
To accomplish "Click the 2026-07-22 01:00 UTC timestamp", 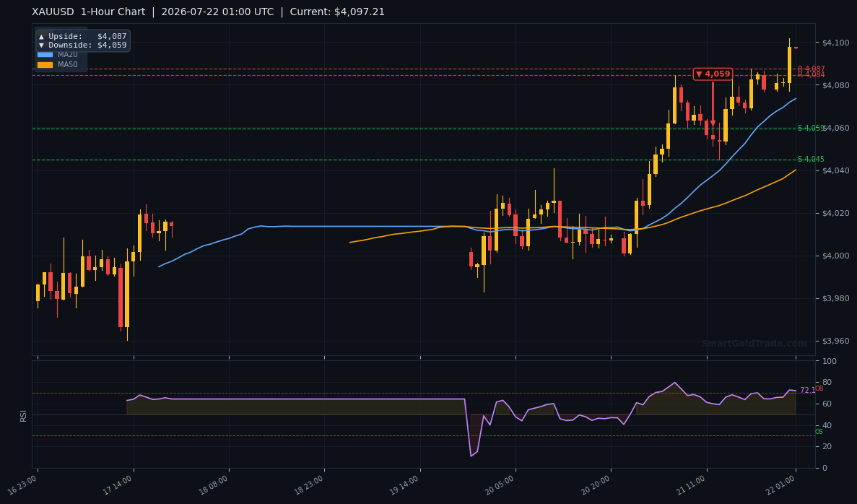I will pos(217,12).
